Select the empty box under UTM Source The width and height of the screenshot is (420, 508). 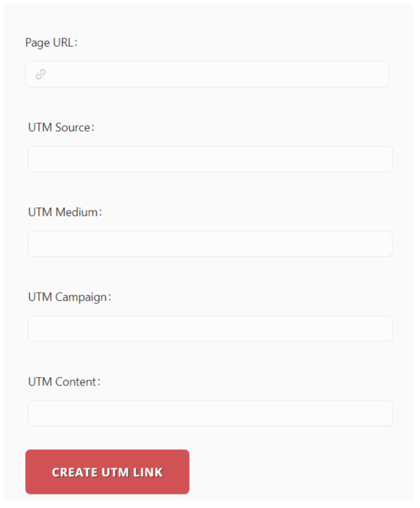pyautogui.click(x=210, y=159)
